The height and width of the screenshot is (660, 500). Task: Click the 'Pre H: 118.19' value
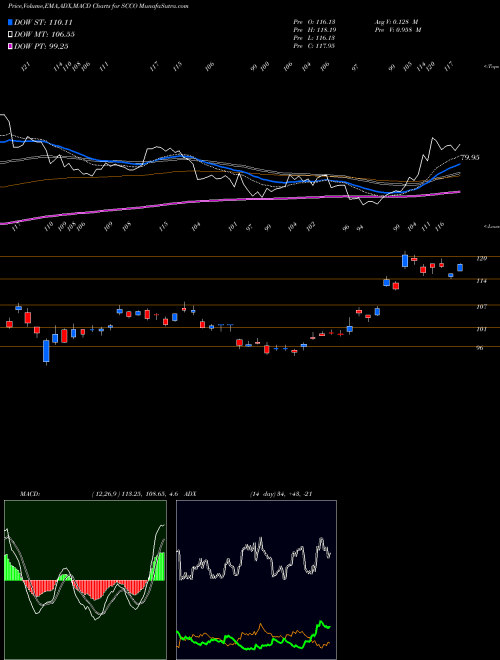[314, 30]
